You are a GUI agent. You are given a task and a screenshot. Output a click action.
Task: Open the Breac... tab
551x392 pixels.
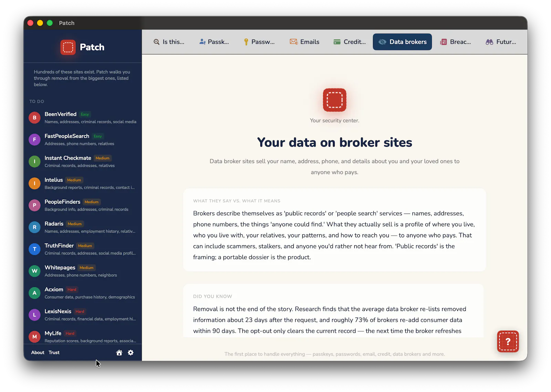(455, 42)
